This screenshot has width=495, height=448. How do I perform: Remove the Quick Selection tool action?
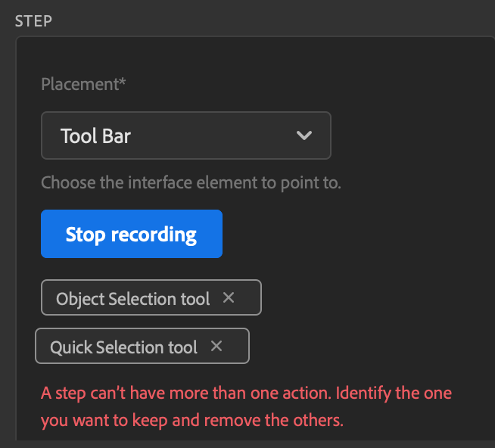pyautogui.click(x=216, y=347)
